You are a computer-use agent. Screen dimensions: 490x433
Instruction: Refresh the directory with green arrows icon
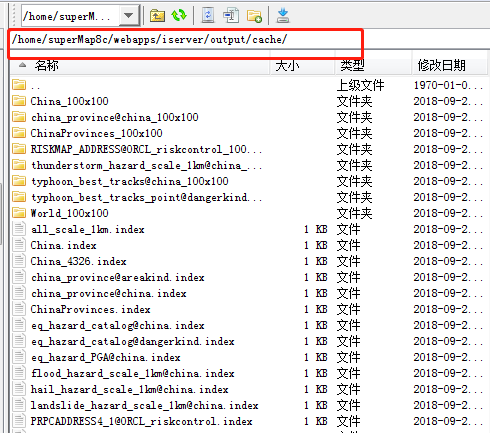179,15
